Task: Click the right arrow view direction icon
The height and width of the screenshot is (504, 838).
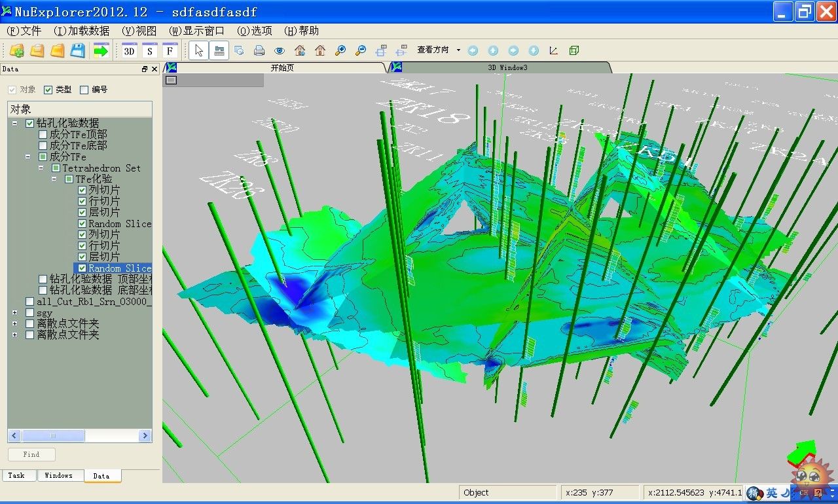Action: tap(513, 50)
